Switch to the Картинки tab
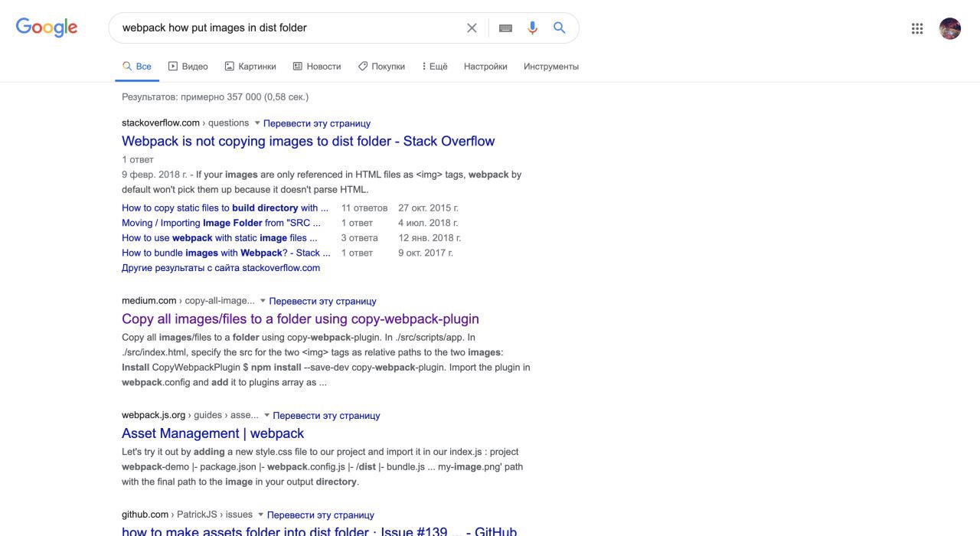This screenshot has height=536, width=980. [x=250, y=67]
